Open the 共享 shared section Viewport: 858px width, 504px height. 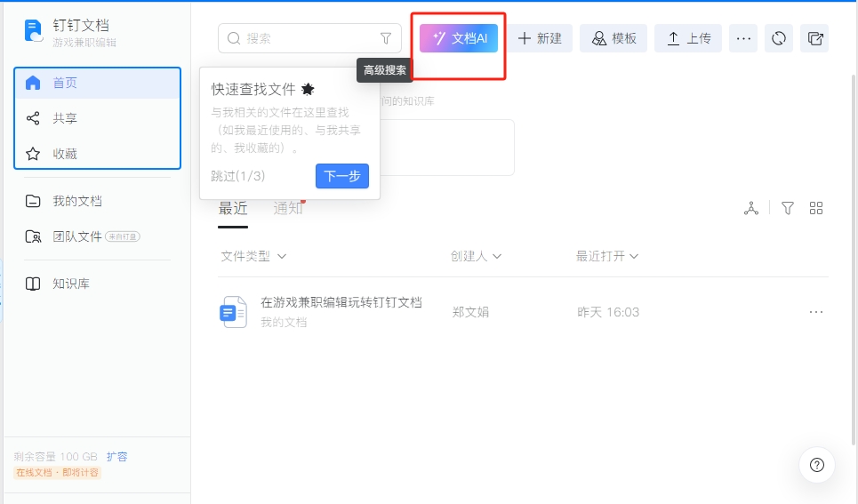(98, 118)
